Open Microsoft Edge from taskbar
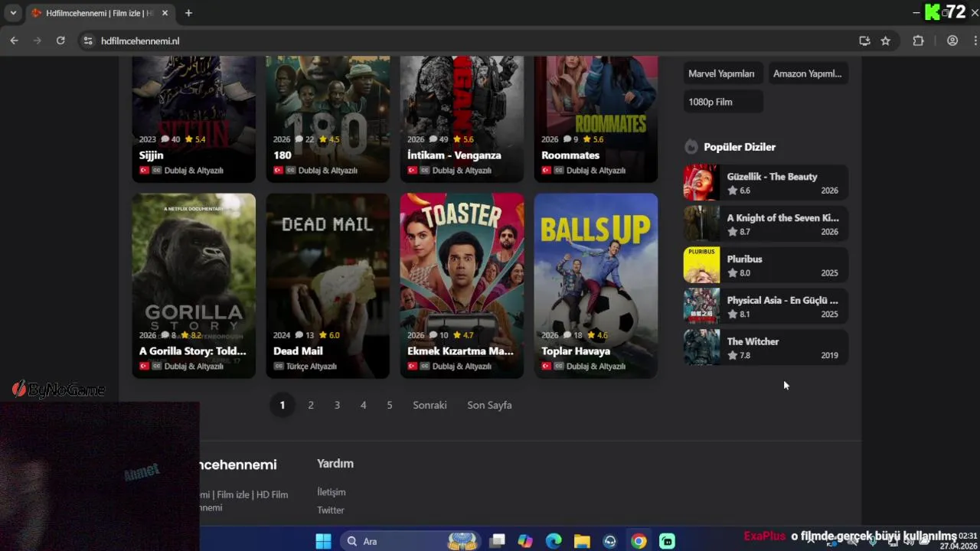The image size is (980, 551). click(554, 541)
